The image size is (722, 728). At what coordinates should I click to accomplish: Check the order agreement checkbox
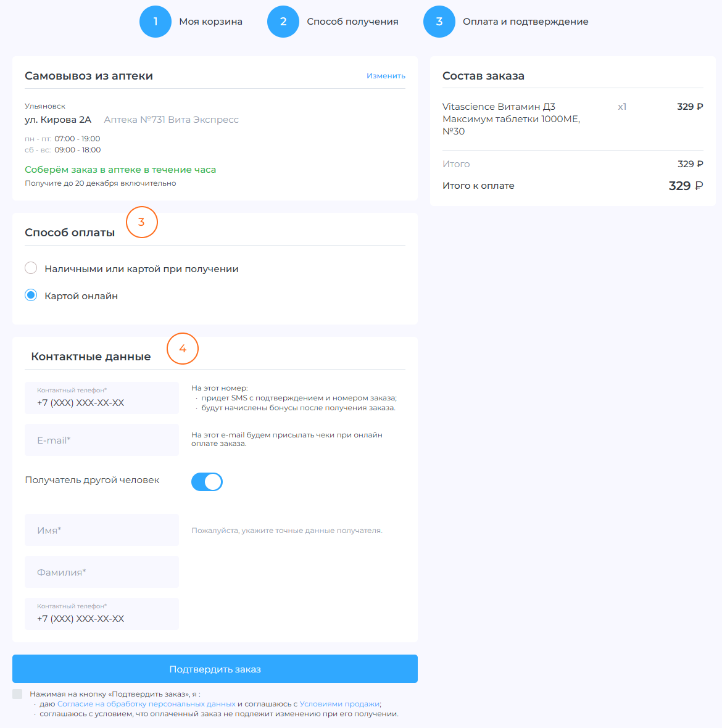click(17, 694)
